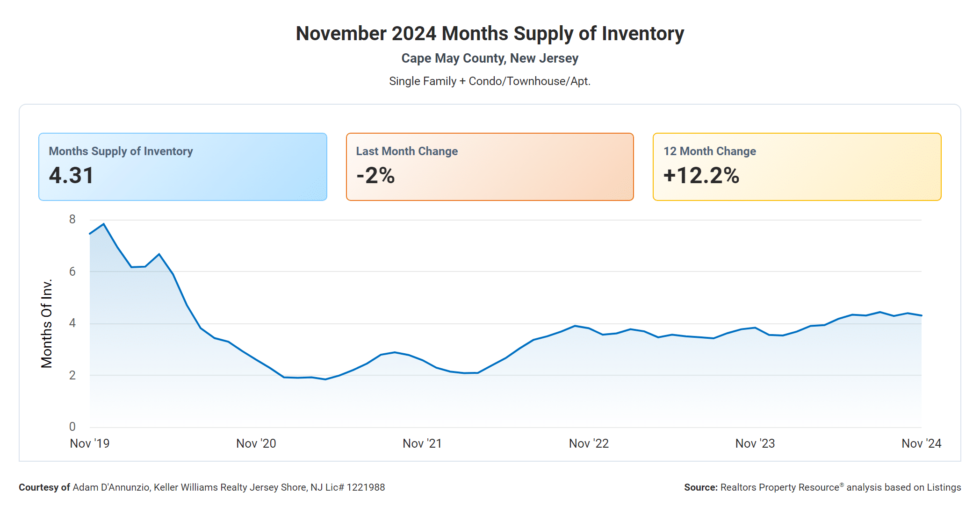Image resolution: width=980 pixels, height=514 pixels.
Task: Open the blue Months Supply of Inventory card
Action: click(x=182, y=167)
